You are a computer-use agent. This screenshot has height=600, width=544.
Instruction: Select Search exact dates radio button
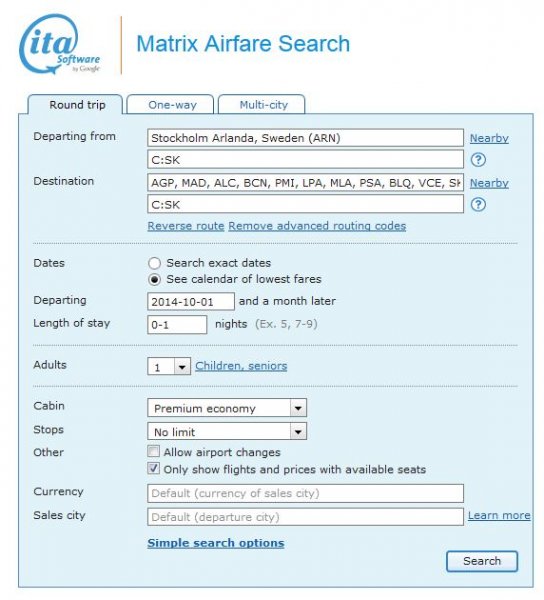tap(154, 263)
